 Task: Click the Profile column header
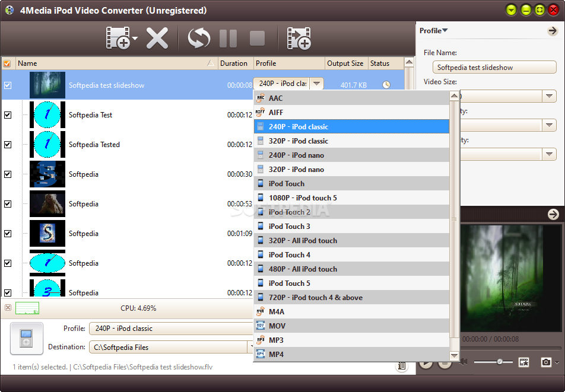(289, 63)
